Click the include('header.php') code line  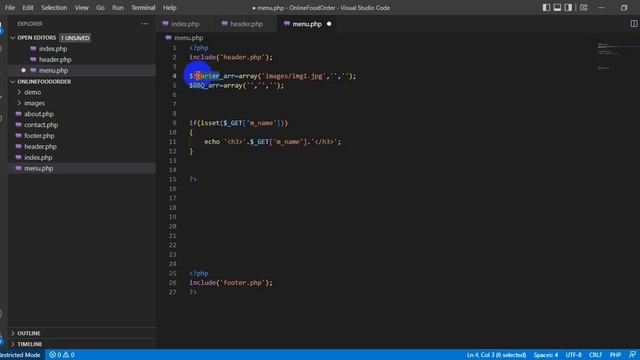pos(231,58)
